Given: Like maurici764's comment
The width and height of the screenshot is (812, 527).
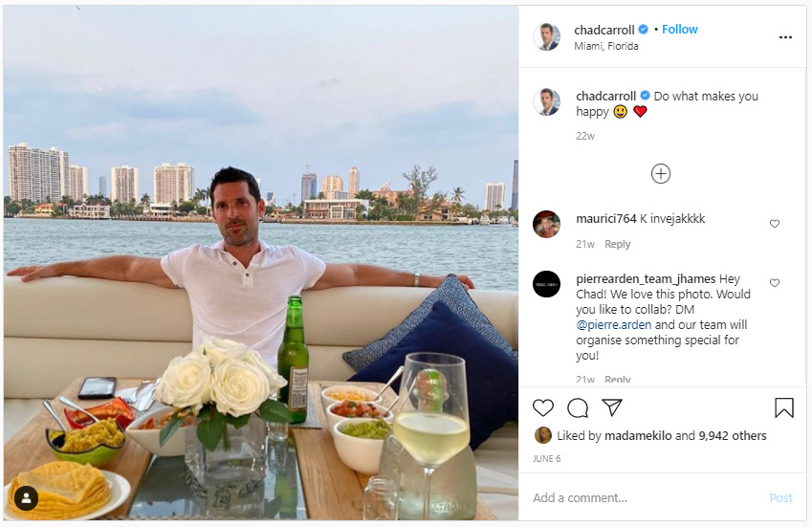Looking at the screenshot, I should (x=775, y=224).
